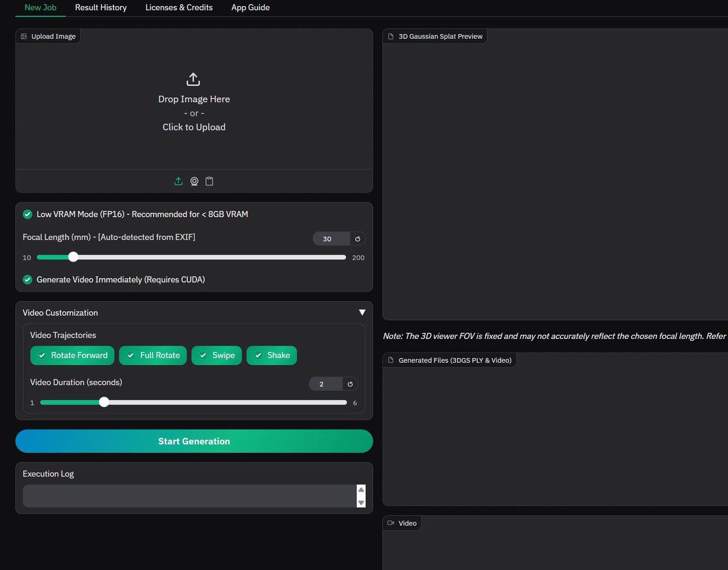Click the Execution Log scroll down arrow

coord(361,503)
